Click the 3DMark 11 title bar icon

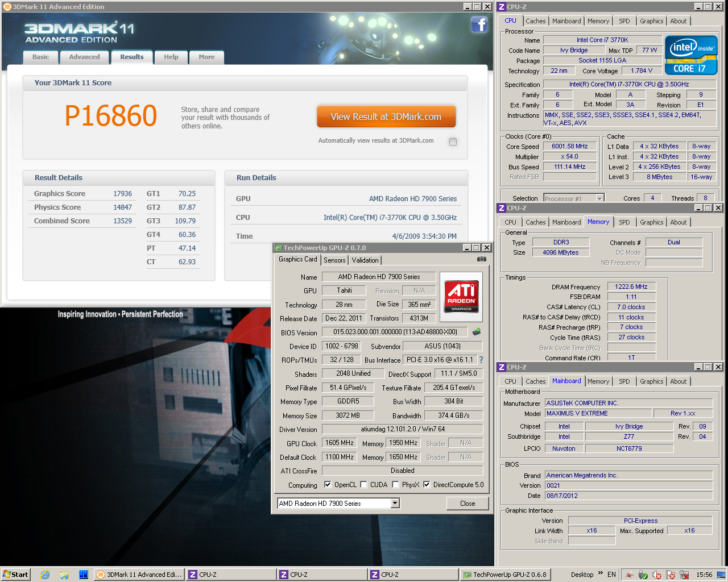[x=7, y=7]
